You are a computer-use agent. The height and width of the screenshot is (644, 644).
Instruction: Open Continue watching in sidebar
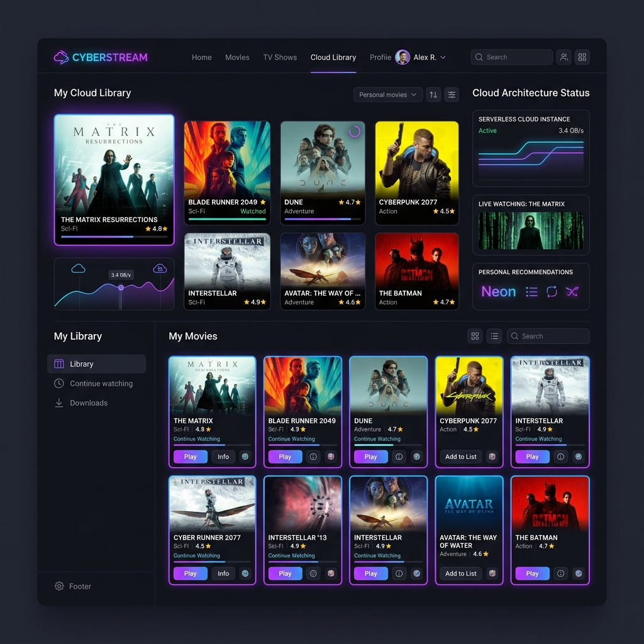(x=94, y=383)
